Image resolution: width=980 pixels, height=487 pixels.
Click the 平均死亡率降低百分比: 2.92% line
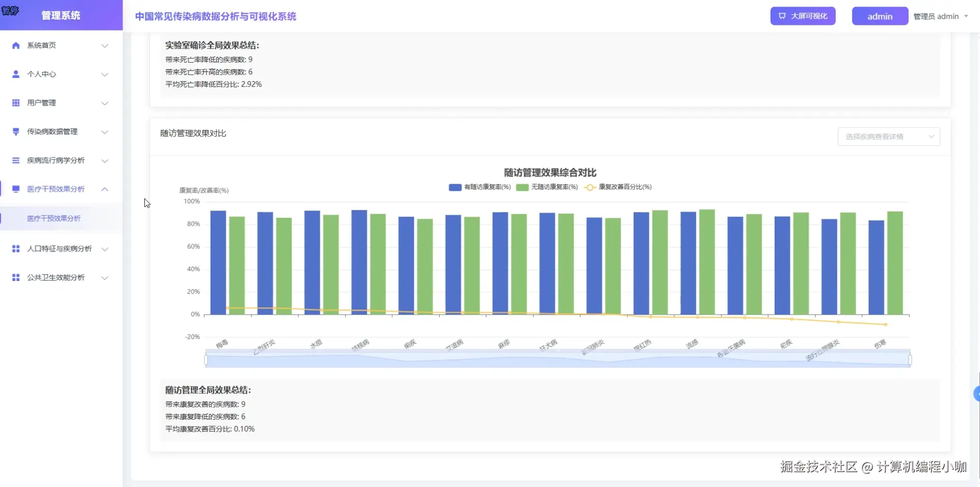tap(214, 84)
